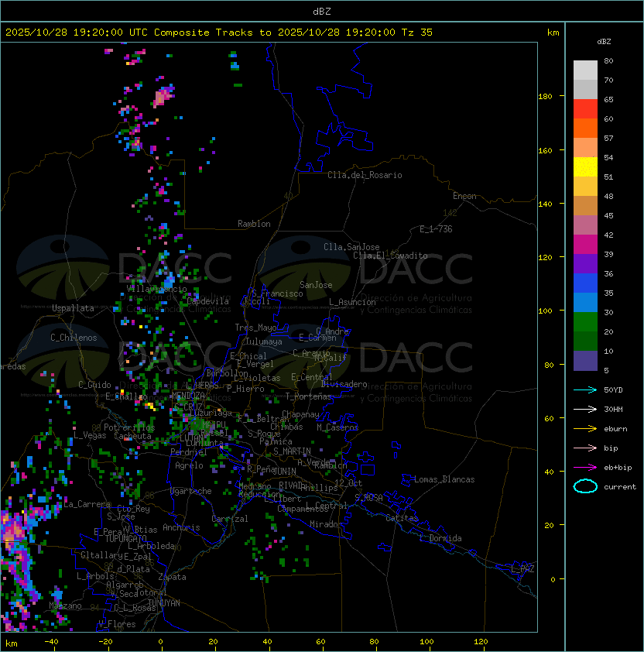Click the 'Capdevila' map label
The width and height of the screenshot is (644, 652).
pyautogui.click(x=207, y=301)
